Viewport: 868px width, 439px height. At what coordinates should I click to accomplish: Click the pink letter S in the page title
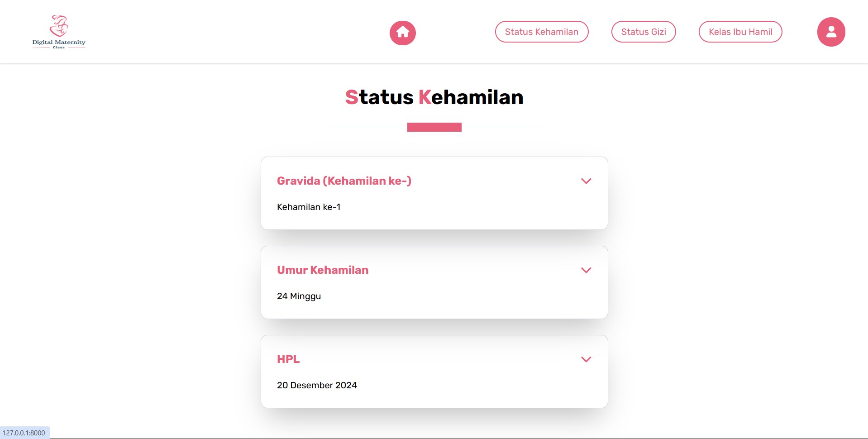tap(352, 97)
